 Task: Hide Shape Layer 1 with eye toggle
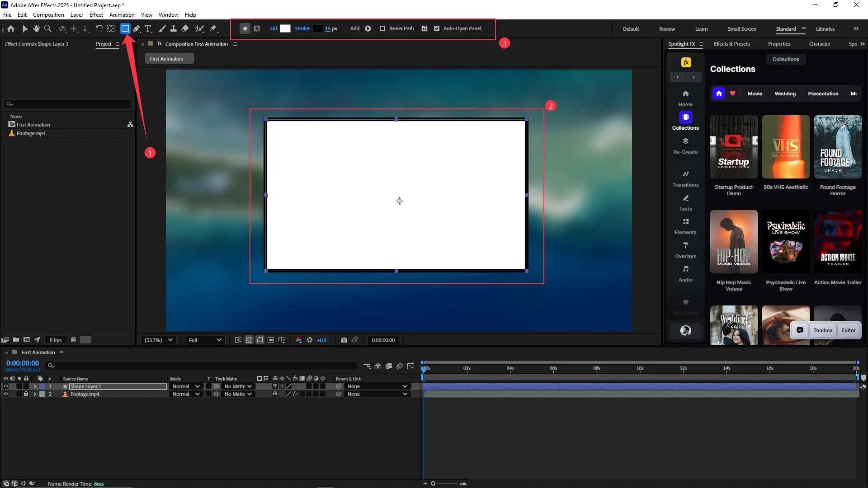coord(6,386)
